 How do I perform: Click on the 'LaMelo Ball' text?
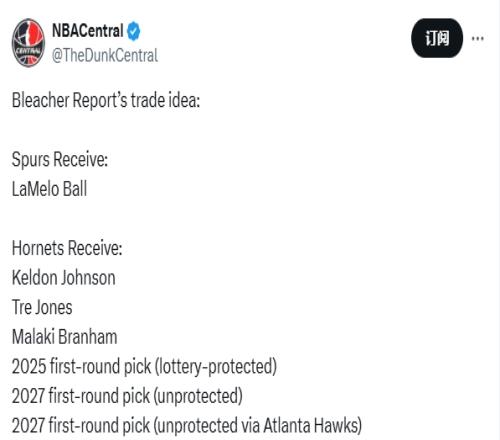click(49, 189)
